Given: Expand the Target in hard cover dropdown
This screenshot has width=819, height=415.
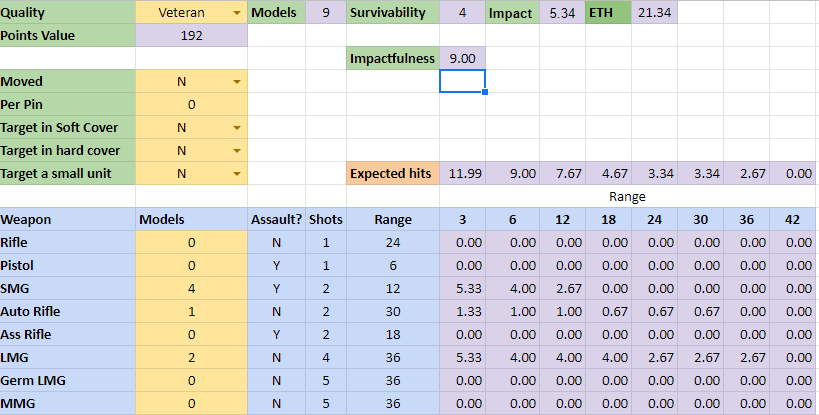Looking at the screenshot, I should point(236,151).
